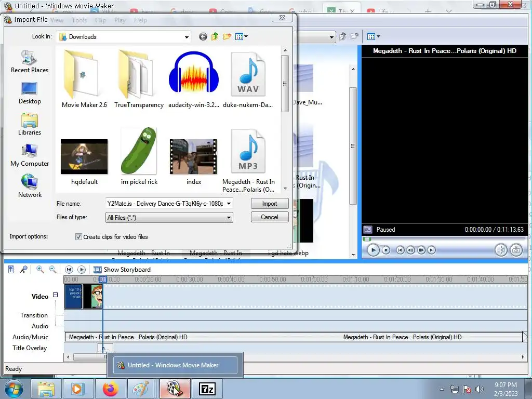Go up one level in Import File dialog
532x399 pixels.
point(215,37)
